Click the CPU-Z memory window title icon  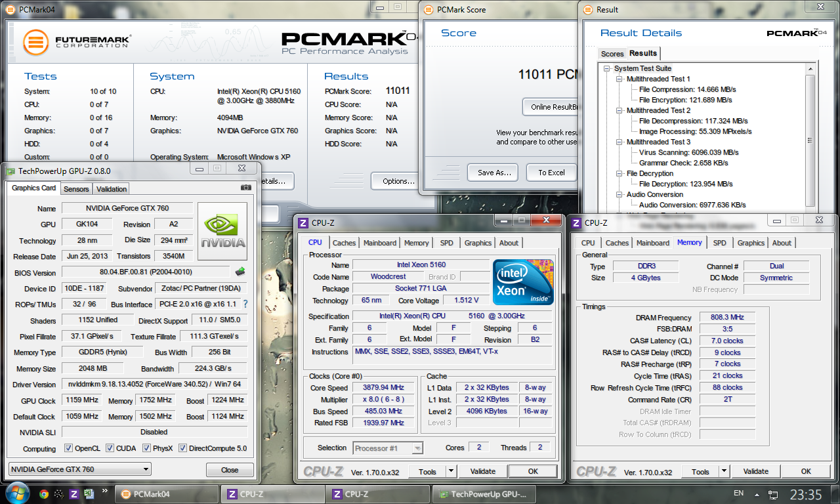pyautogui.click(x=576, y=223)
